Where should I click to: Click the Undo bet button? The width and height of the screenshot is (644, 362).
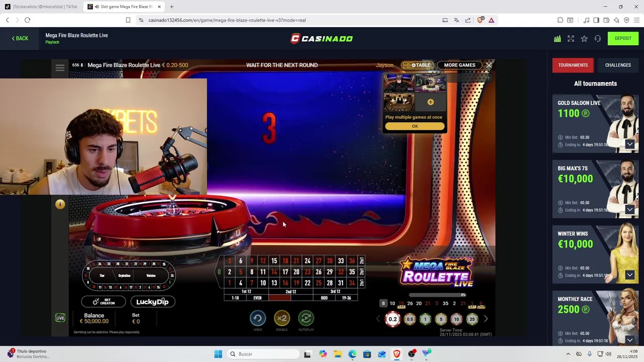pos(258,318)
